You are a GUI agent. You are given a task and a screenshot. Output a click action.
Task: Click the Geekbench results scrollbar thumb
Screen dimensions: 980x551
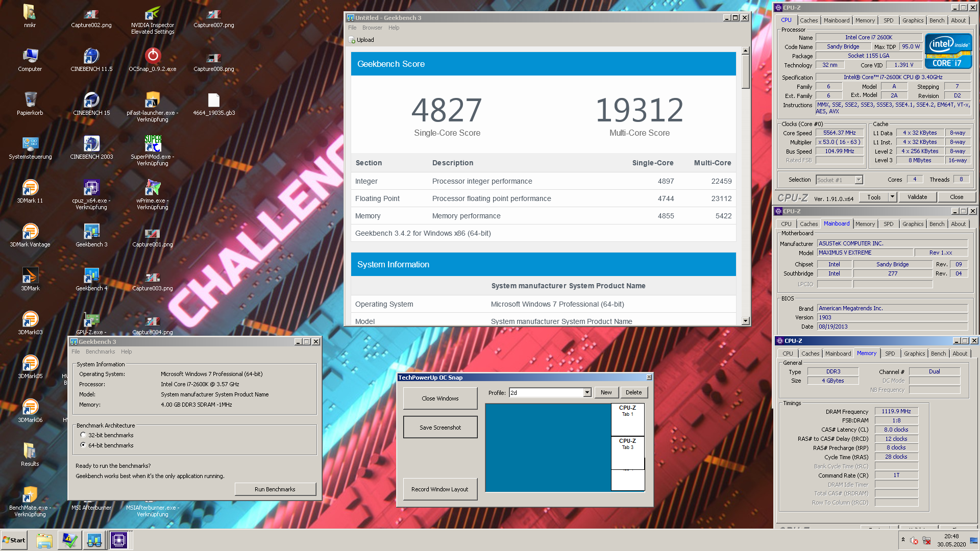tap(746, 71)
